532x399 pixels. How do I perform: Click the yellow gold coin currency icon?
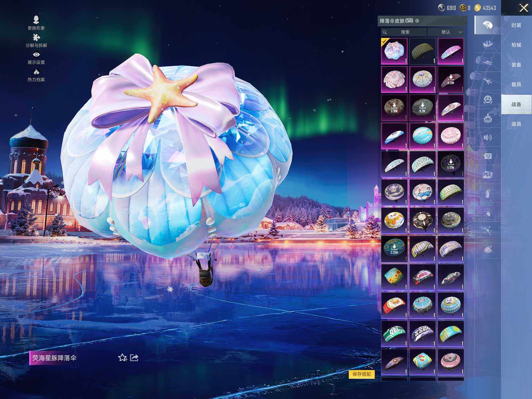[477, 8]
